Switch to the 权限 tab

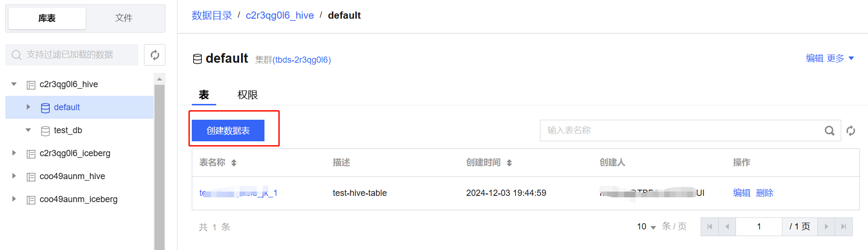(247, 95)
